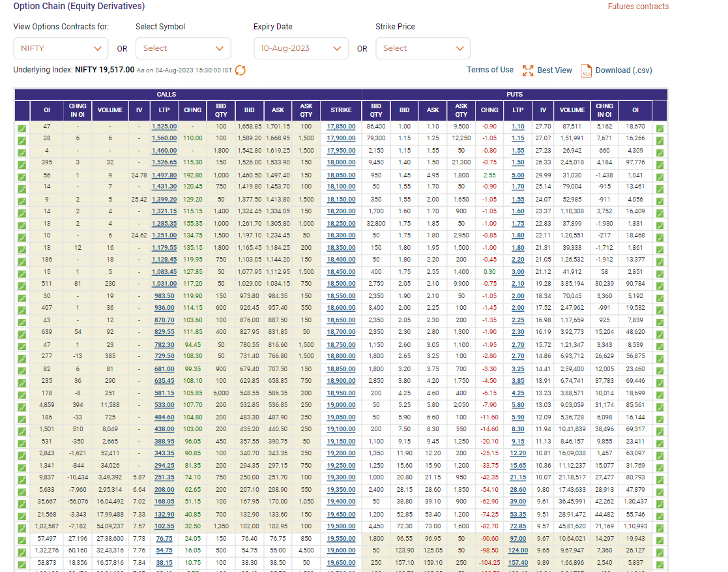
Task: Open the NIFTY options contracts dropdown
Action: pos(61,48)
